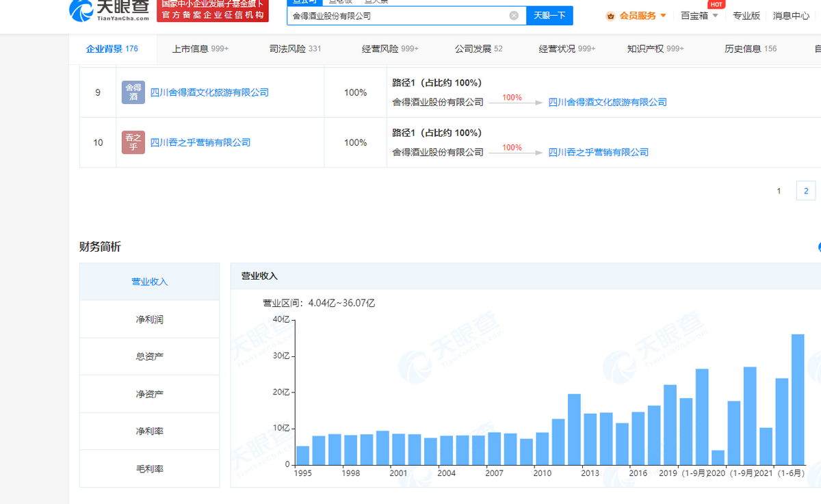Click the 40亿 y-axis label
This screenshot has width=821, height=504.
[281, 319]
